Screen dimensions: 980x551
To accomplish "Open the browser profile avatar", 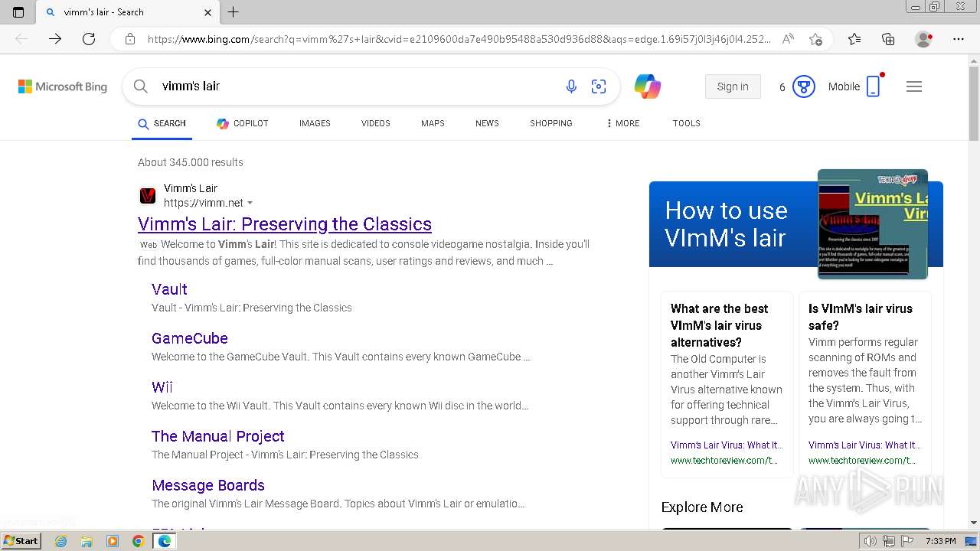I will tap(923, 39).
